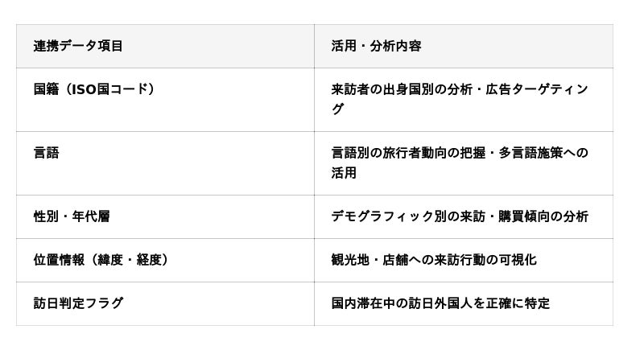
Task: Select the 位置情報(緯度・経度) cell
Action: (101, 260)
